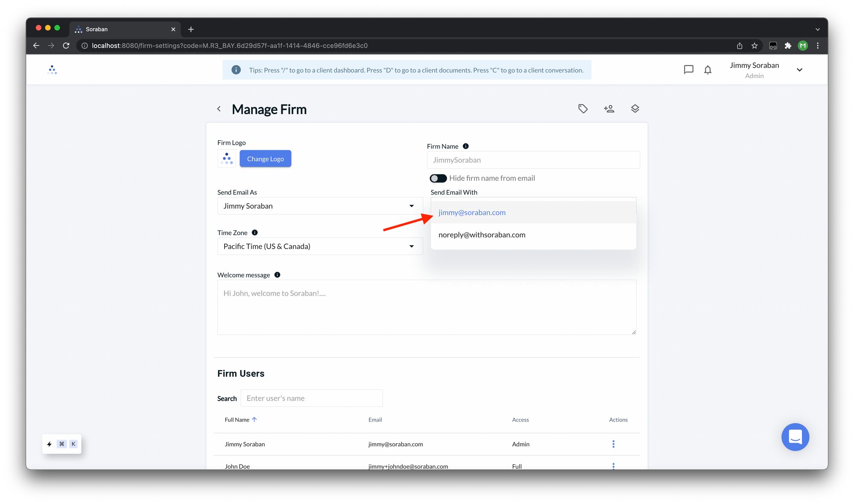Focus the Firm Name input field
854x504 pixels.
tap(533, 160)
